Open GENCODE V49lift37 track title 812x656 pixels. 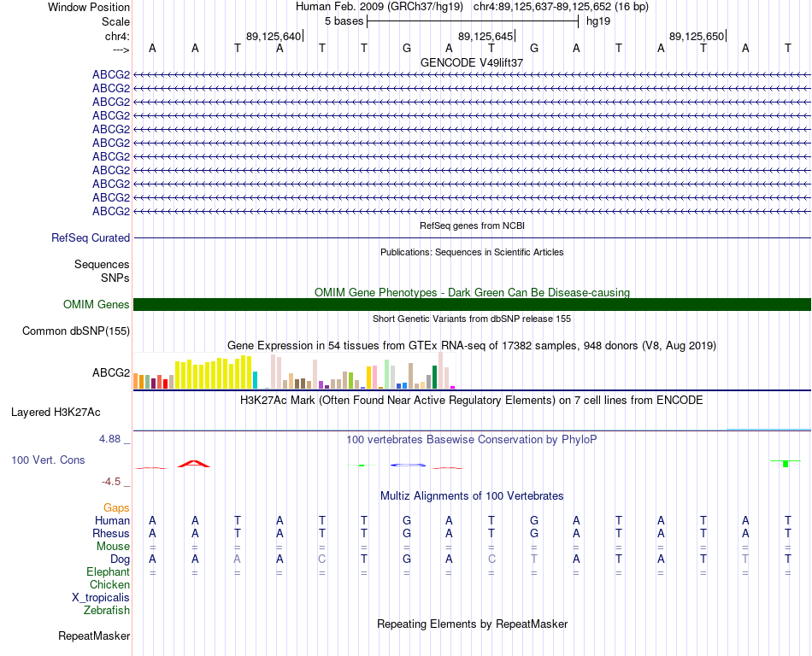472,62
